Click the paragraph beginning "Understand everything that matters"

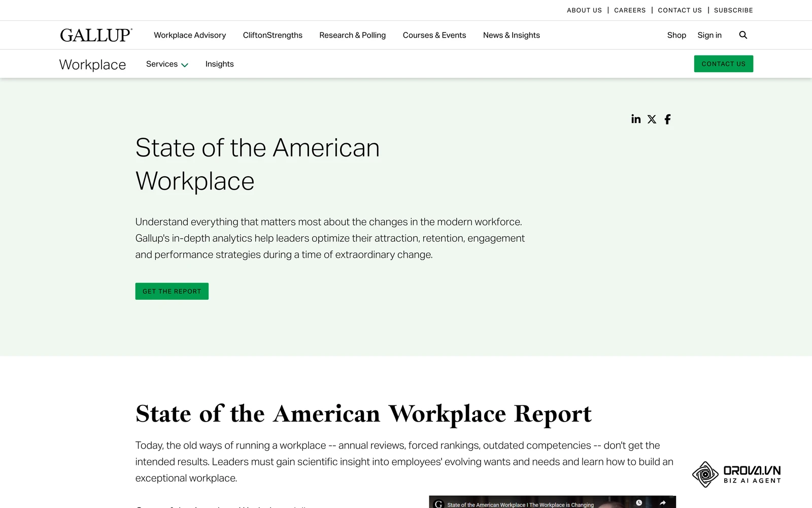330,238
